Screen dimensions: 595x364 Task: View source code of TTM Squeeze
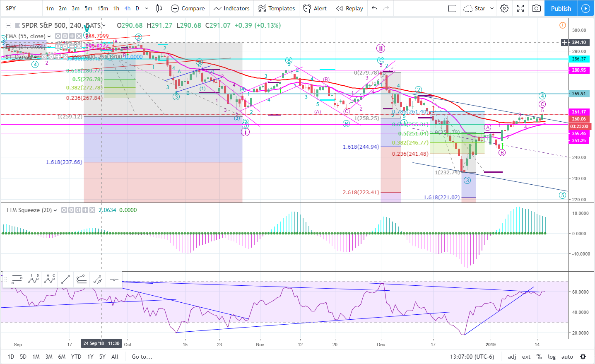click(x=78, y=210)
